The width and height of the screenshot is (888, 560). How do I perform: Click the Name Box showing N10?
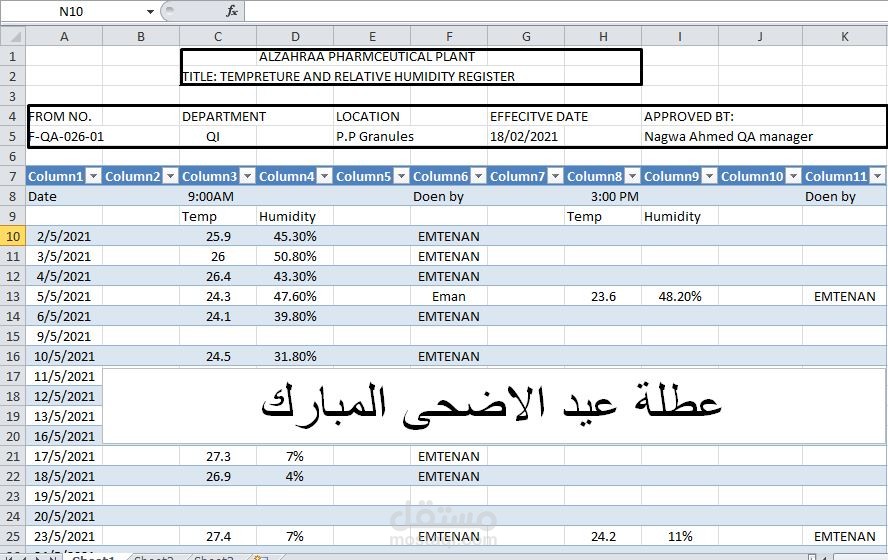pos(71,11)
